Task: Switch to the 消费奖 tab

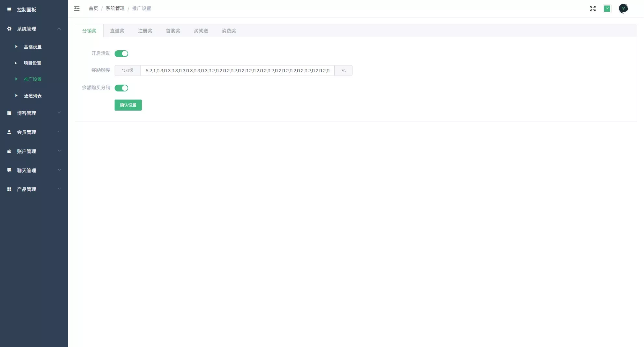Action: 229,31
